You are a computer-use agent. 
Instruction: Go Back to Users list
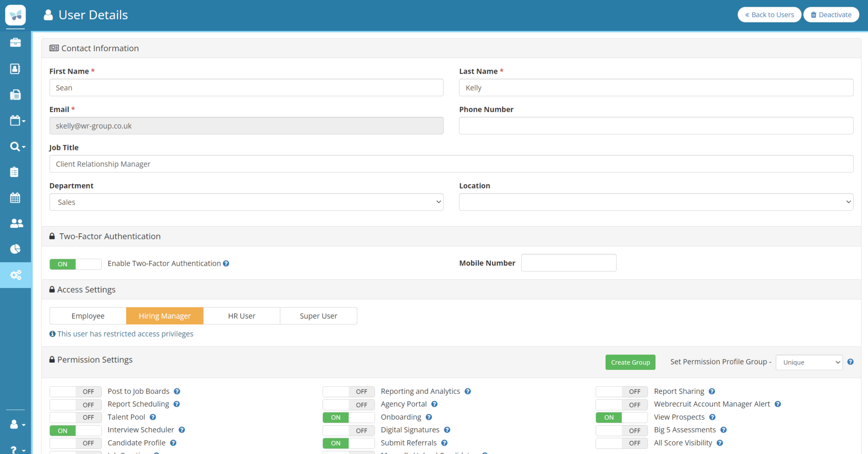769,15
